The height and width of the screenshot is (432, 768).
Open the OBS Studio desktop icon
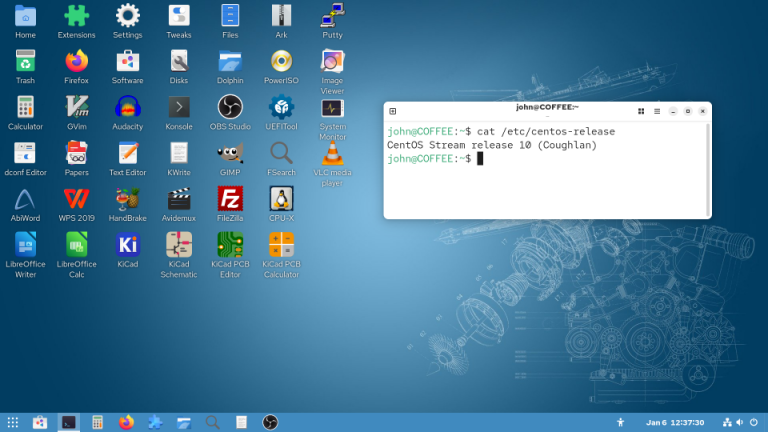(230, 107)
